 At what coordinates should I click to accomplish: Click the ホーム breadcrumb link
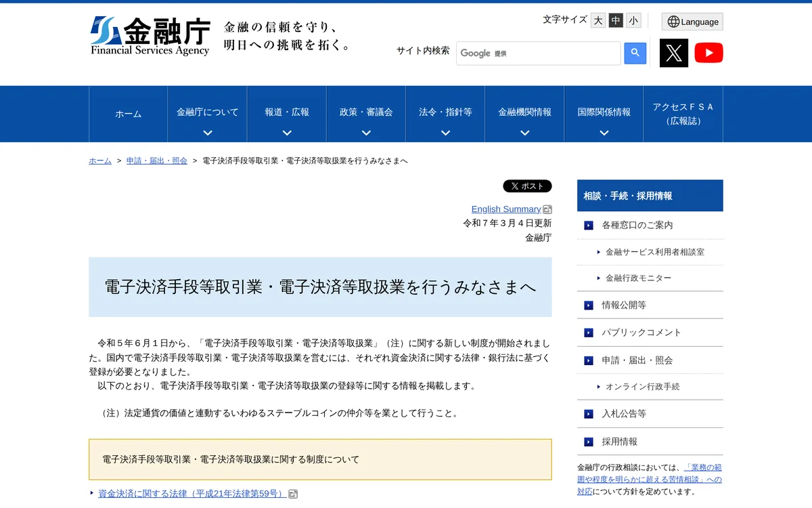coord(100,161)
